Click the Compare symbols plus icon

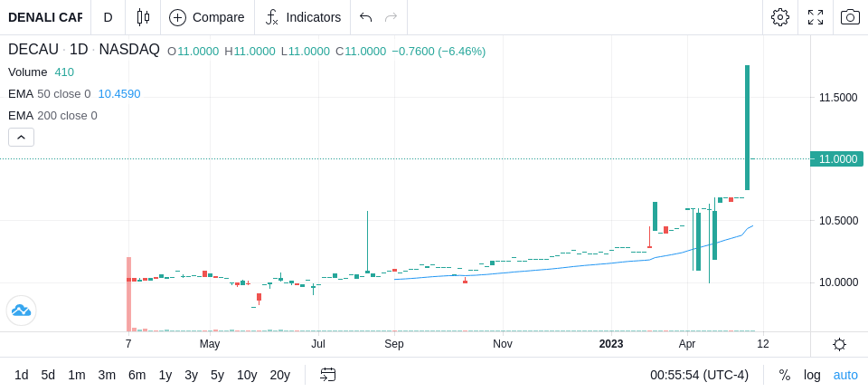click(177, 18)
